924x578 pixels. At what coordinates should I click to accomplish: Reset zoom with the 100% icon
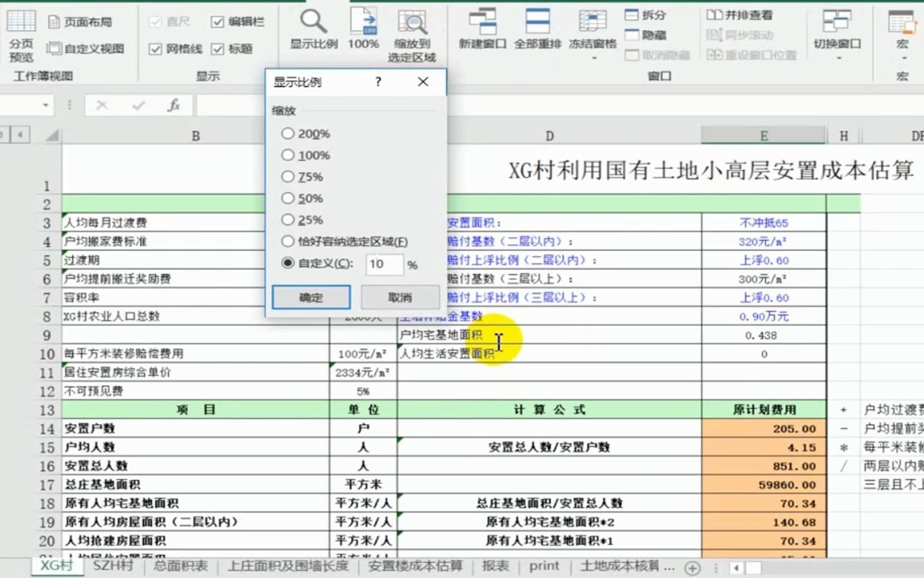[x=364, y=29]
